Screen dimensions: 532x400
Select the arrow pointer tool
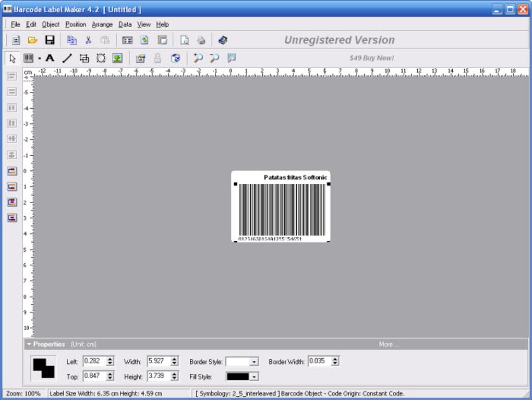(13, 58)
